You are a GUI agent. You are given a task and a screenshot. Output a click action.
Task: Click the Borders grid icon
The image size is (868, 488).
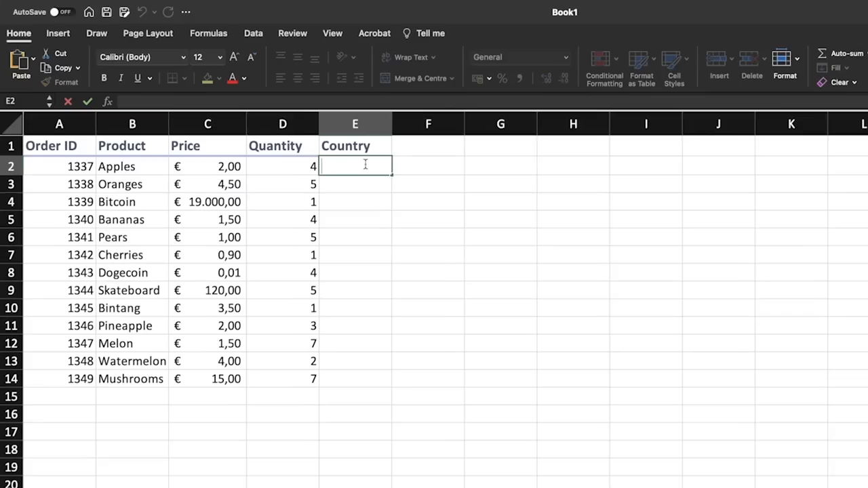[x=172, y=78]
